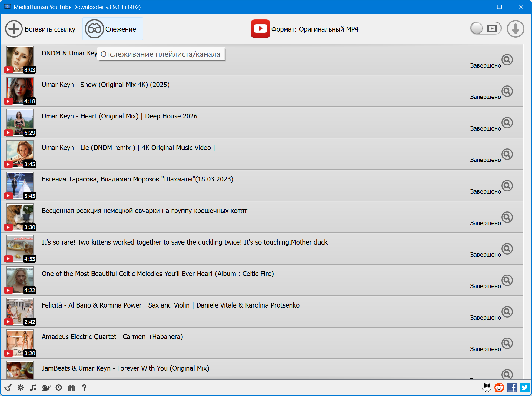
Task: Click Завершено status on Felicità row
Action: tap(485, 318)
